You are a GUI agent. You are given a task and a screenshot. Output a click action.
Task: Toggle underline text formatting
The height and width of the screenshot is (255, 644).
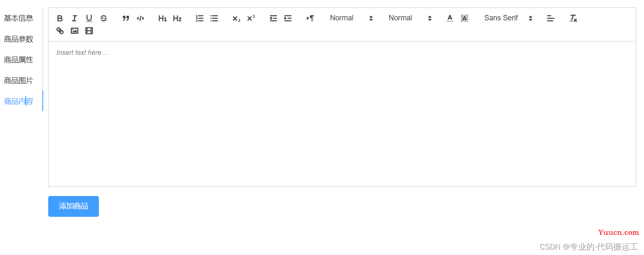click(x=89, y=18)
